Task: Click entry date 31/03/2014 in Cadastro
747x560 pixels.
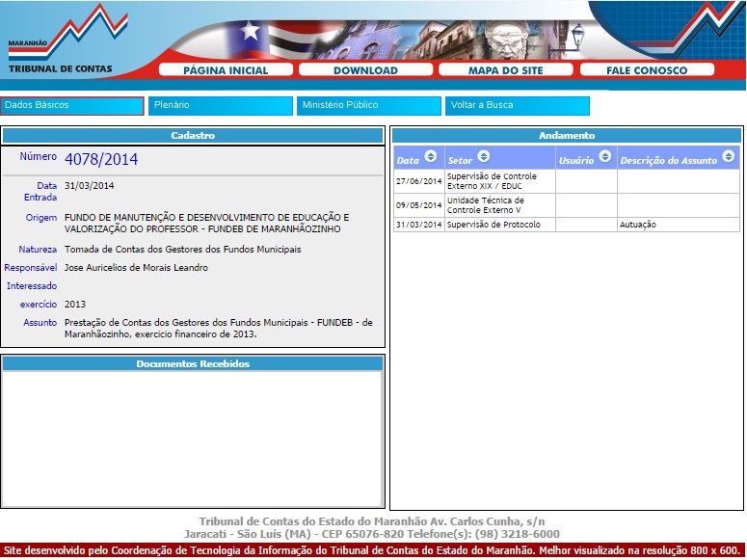Action: [x=89, y=186]
